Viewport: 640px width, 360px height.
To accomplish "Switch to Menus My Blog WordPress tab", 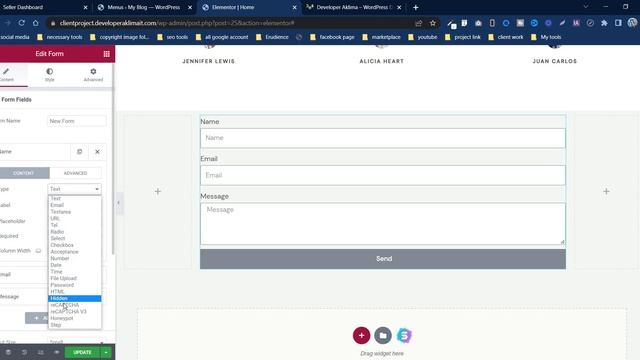I will point(144,7).
